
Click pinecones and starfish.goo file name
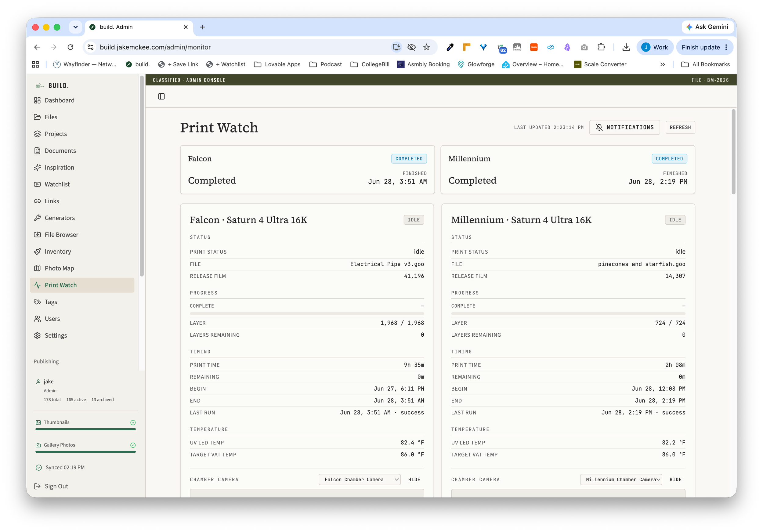tap(641, 264)
